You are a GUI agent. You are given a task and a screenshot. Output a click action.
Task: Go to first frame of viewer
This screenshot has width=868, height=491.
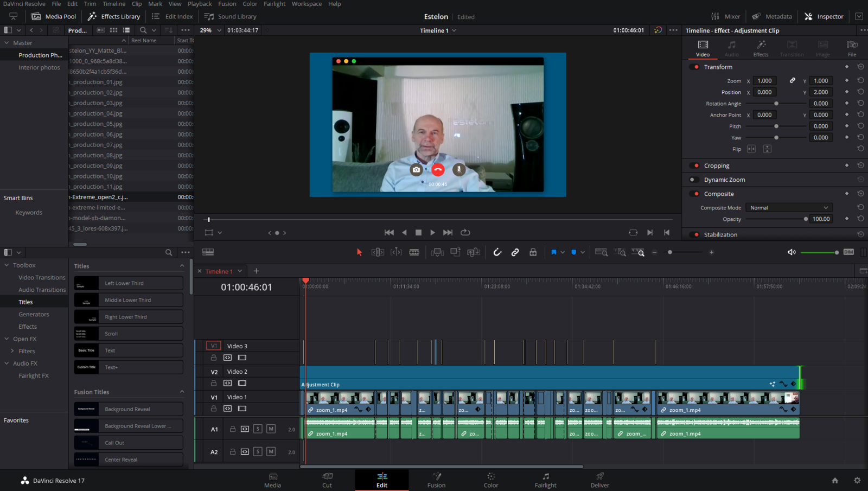[x=389, y=233]
